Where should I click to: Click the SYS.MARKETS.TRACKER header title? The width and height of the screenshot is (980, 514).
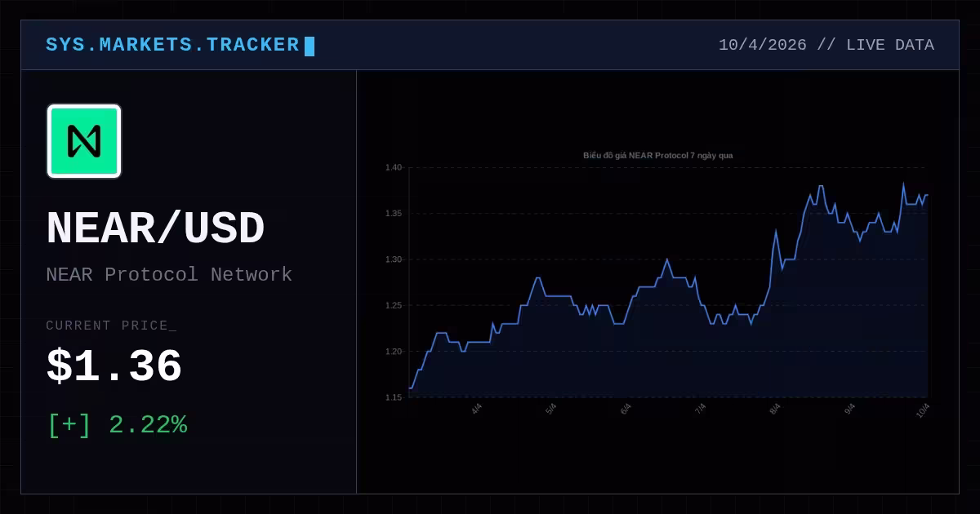172,45
